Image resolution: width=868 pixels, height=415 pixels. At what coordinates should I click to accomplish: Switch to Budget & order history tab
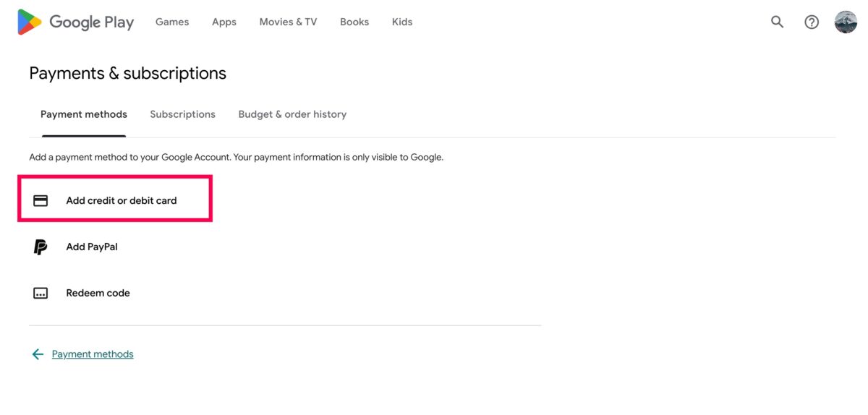(292, 114)
